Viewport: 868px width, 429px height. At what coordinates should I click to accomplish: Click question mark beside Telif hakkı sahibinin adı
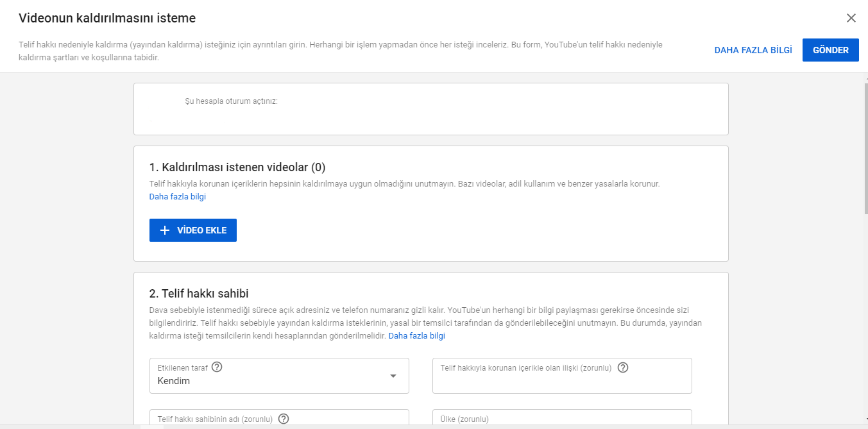pyautogui.click(x=284, y=418)
